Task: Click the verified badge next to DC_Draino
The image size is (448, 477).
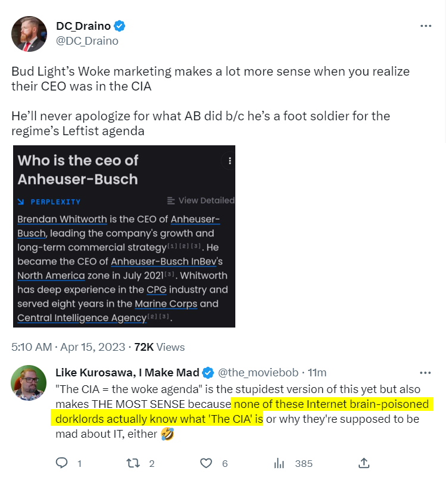Action: coord(120,26)
